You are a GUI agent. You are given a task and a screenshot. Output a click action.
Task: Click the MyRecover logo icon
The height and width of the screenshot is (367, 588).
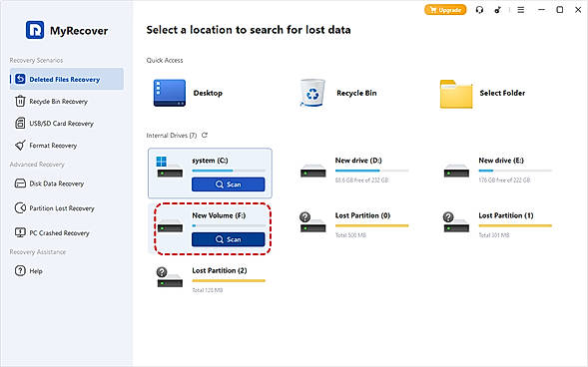pyautogui.click(x=35, y=30)
